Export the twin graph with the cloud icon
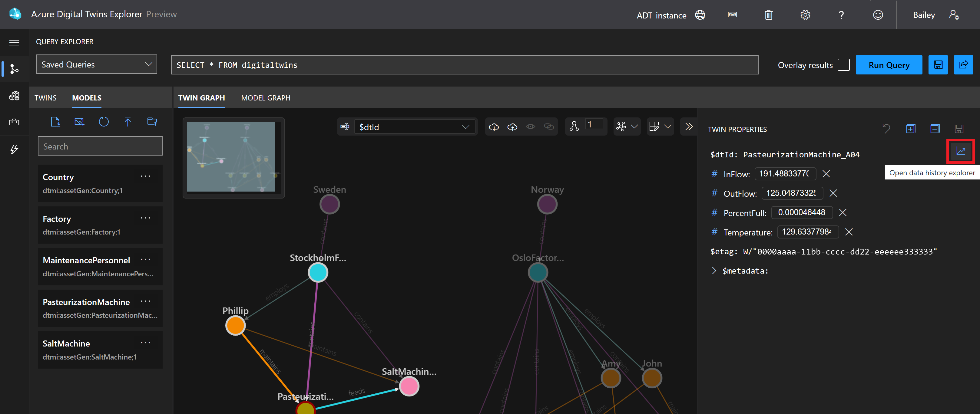The height and width of the screenshot is (414, 980). (x=512, y=126)
